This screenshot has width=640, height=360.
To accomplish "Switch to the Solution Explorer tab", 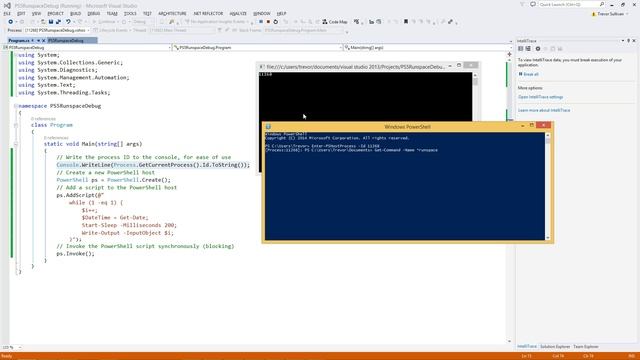I will pyautogui.click(x=555, y=347).
